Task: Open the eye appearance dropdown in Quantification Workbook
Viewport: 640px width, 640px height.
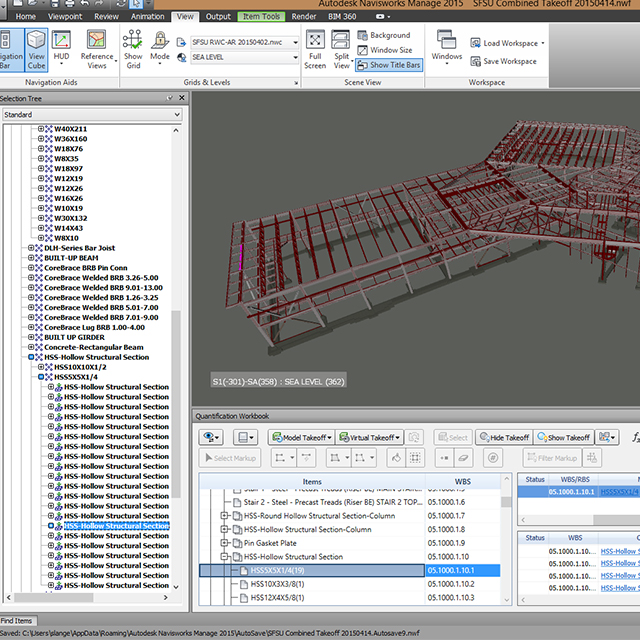Action: pyautogui.click(x=211, y=438)
